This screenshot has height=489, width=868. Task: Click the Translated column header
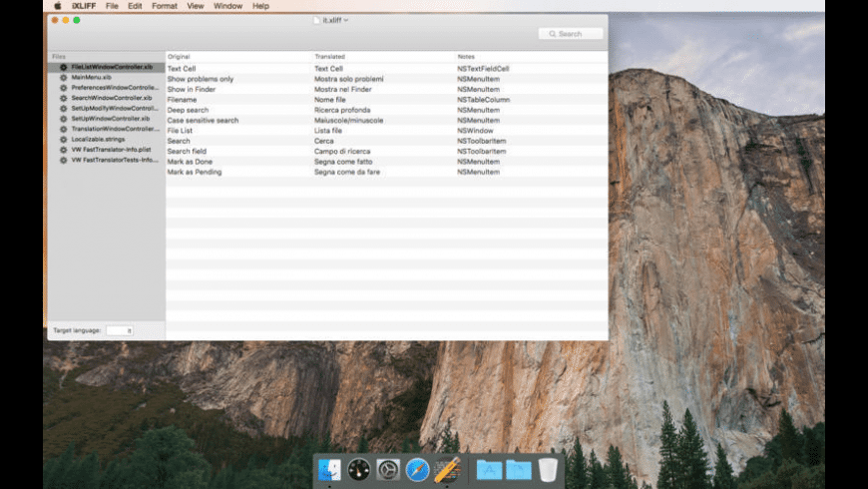329,57
